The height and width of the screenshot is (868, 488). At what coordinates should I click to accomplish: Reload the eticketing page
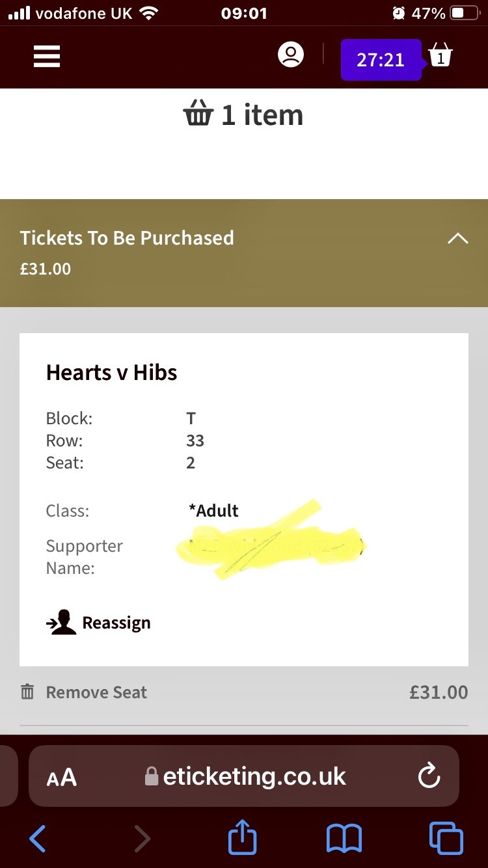pos(427,776)
